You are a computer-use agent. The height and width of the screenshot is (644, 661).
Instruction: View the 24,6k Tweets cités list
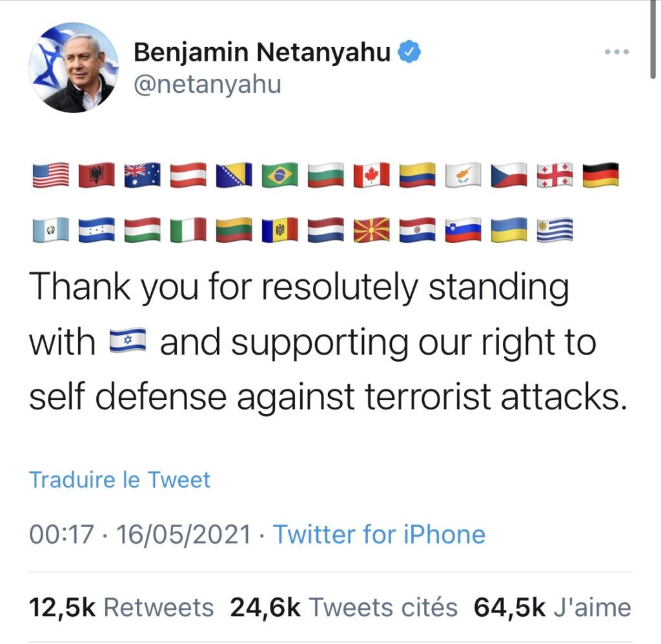[343, 608]
